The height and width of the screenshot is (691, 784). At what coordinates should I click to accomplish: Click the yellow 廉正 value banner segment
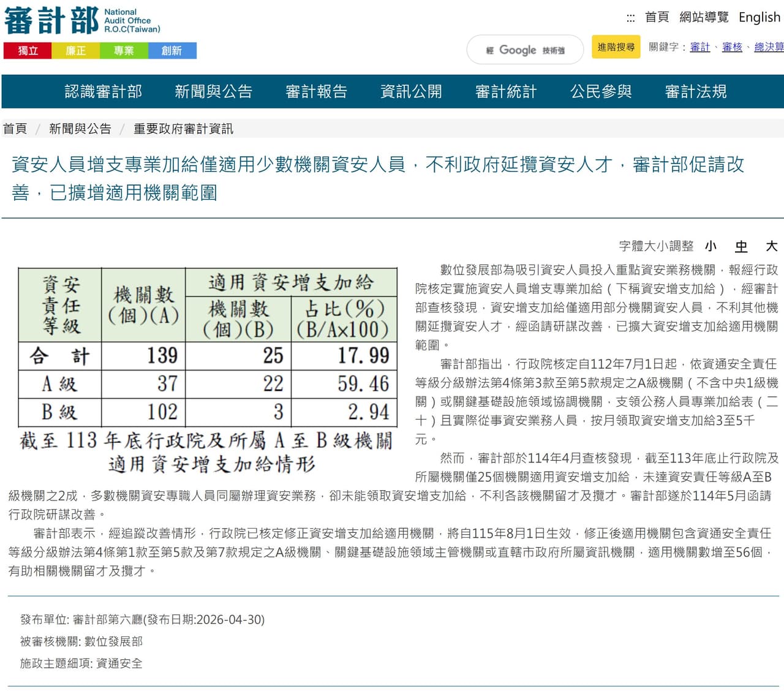pyautogui.click(x=75, y=51)
